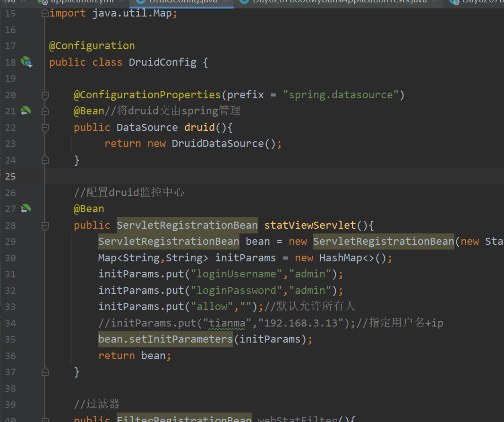Click the bean navigation gutter icon on line 27
The height and width of the screenshot is (422, 504).
[x=26, y=209]
